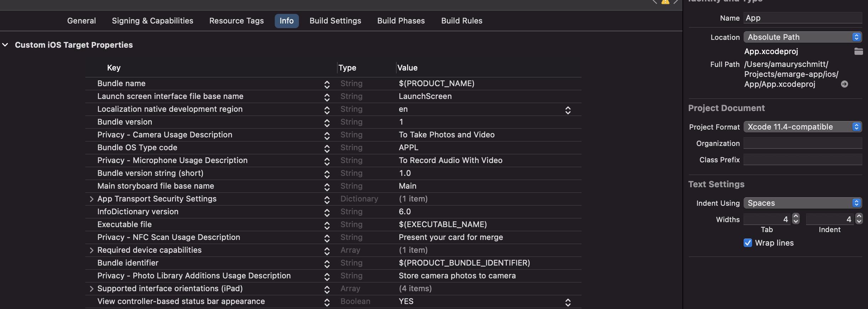Switch to the Build Settings tab
Viewport: 868px width, 309px height.
335,21
